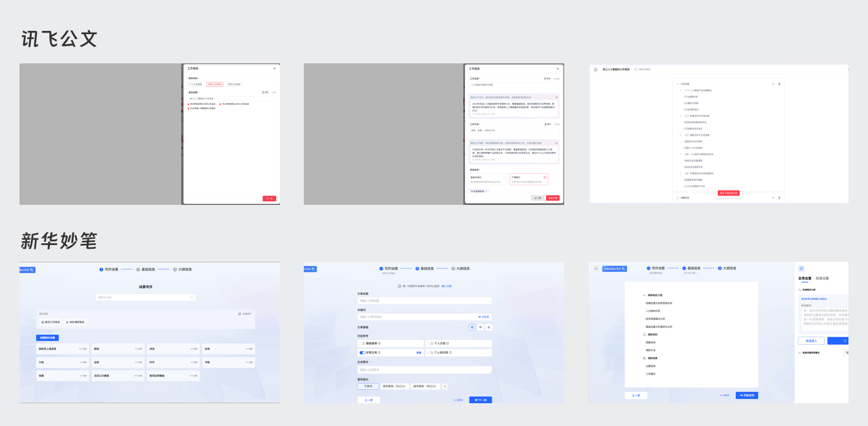Image resolution: width=868 pixels, height=426 pixels.
Task: Open the 新闻 scene card
Action: [118, 349]
